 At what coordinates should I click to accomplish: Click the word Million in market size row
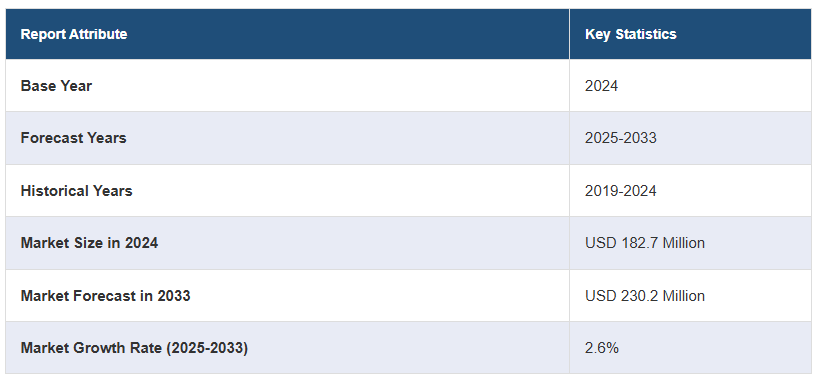tap(682, 243)
